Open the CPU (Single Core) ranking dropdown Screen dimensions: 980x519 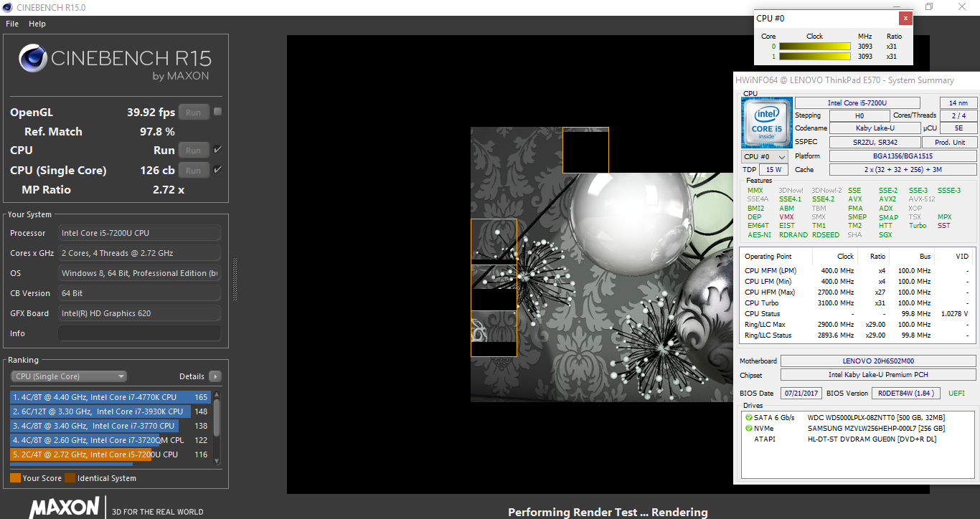coord(69,376)
